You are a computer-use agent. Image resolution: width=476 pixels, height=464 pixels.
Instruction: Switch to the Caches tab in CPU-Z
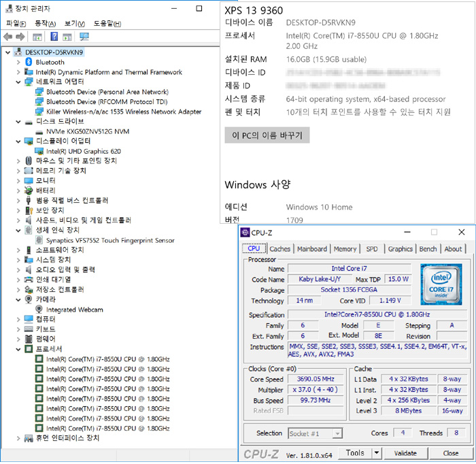click(x=280, y=249)
